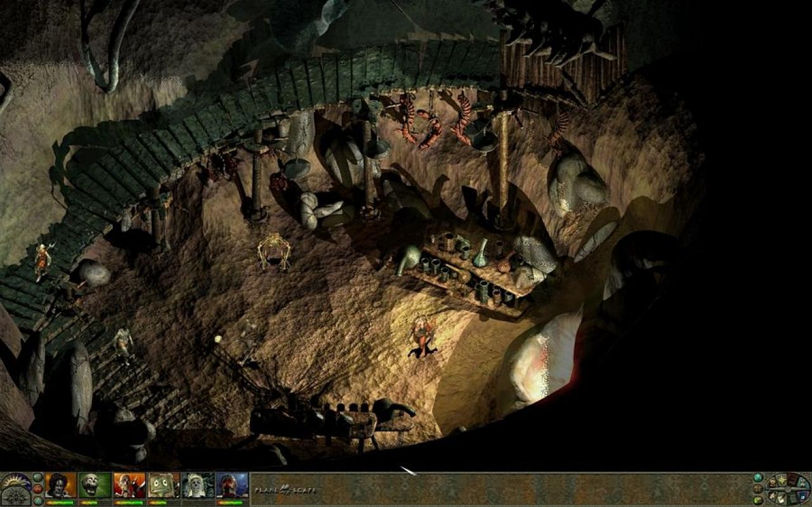Screen dimensions: 812x507
Task: Click the bottom teal orb beside the clock
Action: click(37, 501)
